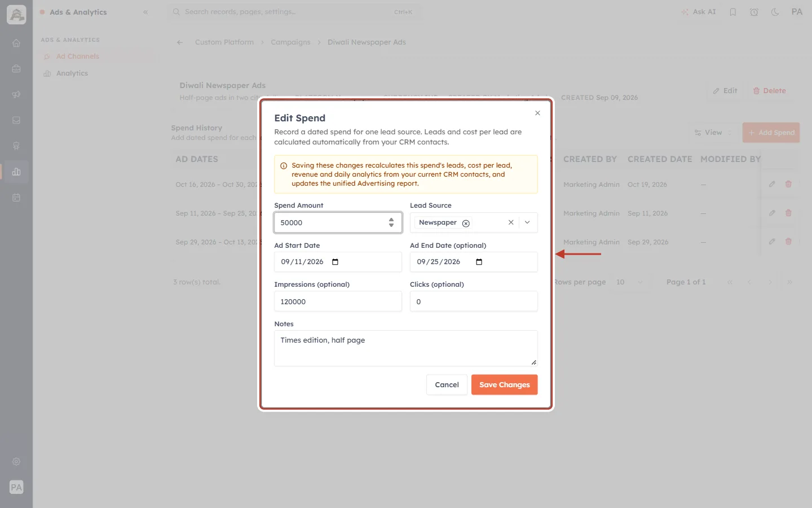Delete the Sep 29, 2026 spend row
The width and height of the screenshot is (812, 508).
pos(788,242)
